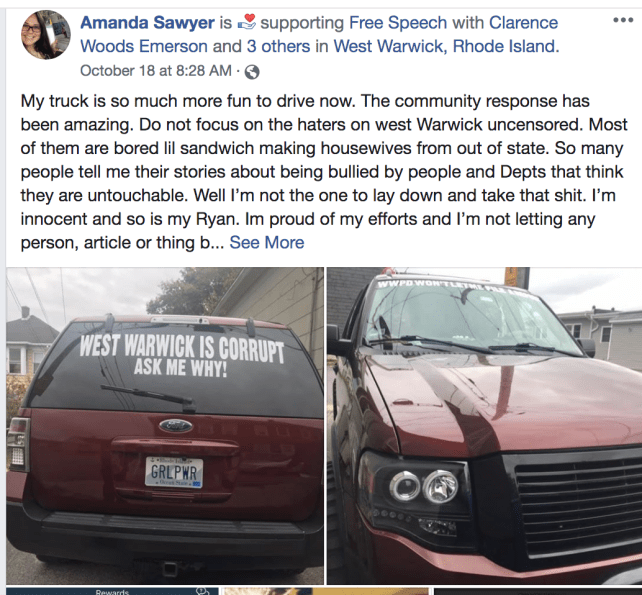The width and height of the screenshot is (642, 595).
Task: Open the rear window truck photo
Action: [165, 425]
